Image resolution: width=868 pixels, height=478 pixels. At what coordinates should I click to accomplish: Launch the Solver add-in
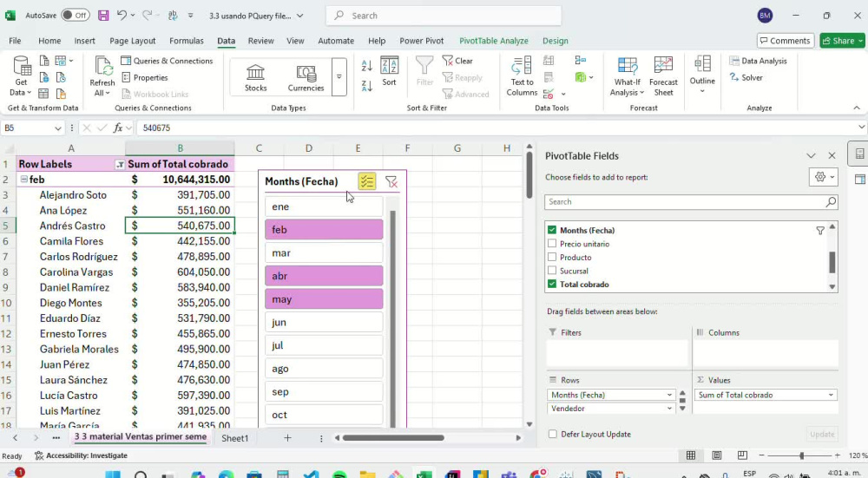(x=746, y=77)
